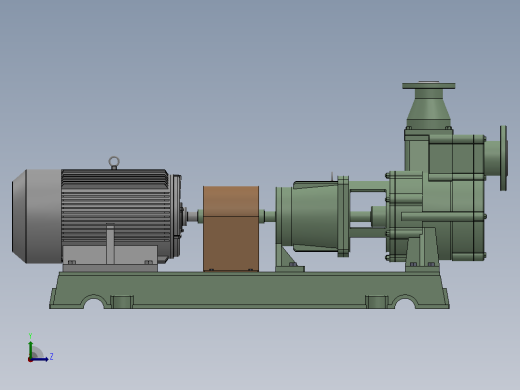Click the blue Z axis arrow of the triad
Viewport: 520px width, 390px height.
pos(40,359)
